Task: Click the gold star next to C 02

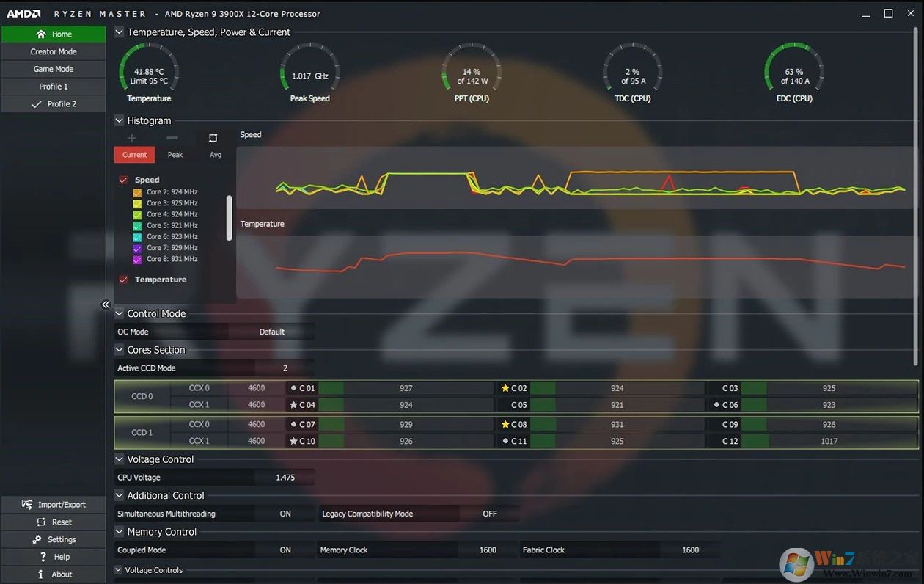Action: (505, 387)
